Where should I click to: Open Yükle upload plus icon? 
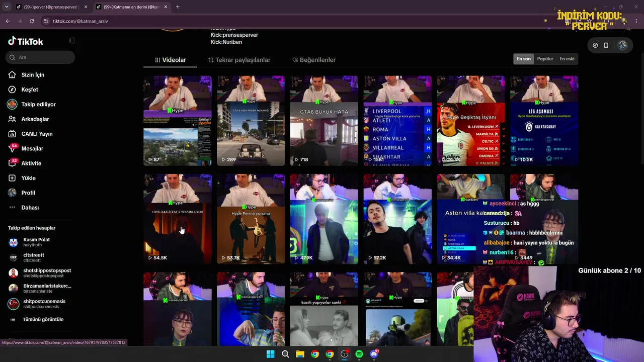click(12, 178)
